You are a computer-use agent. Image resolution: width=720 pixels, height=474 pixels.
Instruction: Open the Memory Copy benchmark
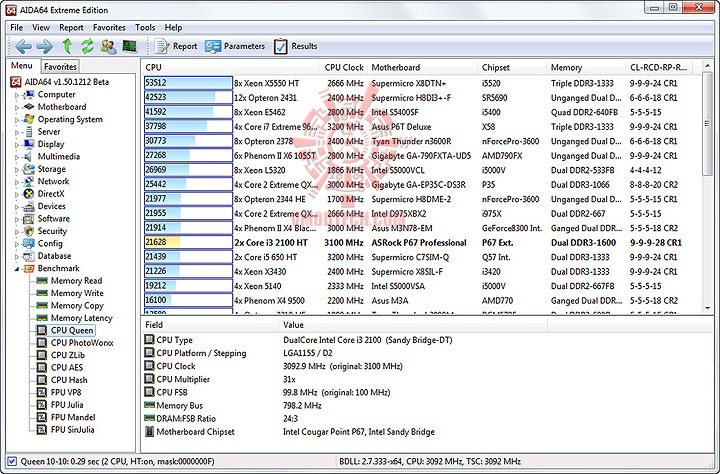click(70, 305)
